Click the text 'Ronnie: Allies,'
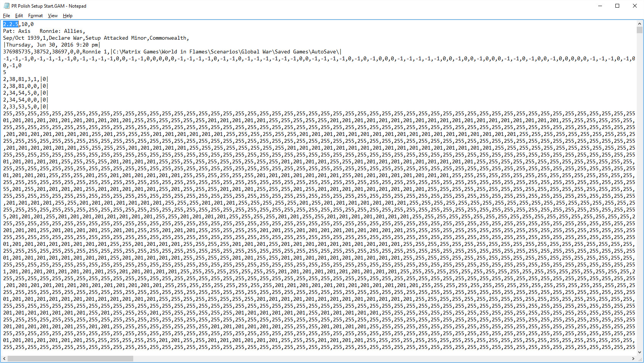Image resolution: width=644 pixels, height=363 pixels. (63, 31)
